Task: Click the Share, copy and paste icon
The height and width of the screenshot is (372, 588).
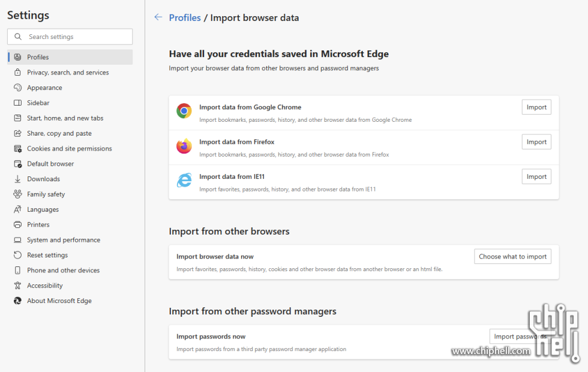Action: tap(17, 133)
